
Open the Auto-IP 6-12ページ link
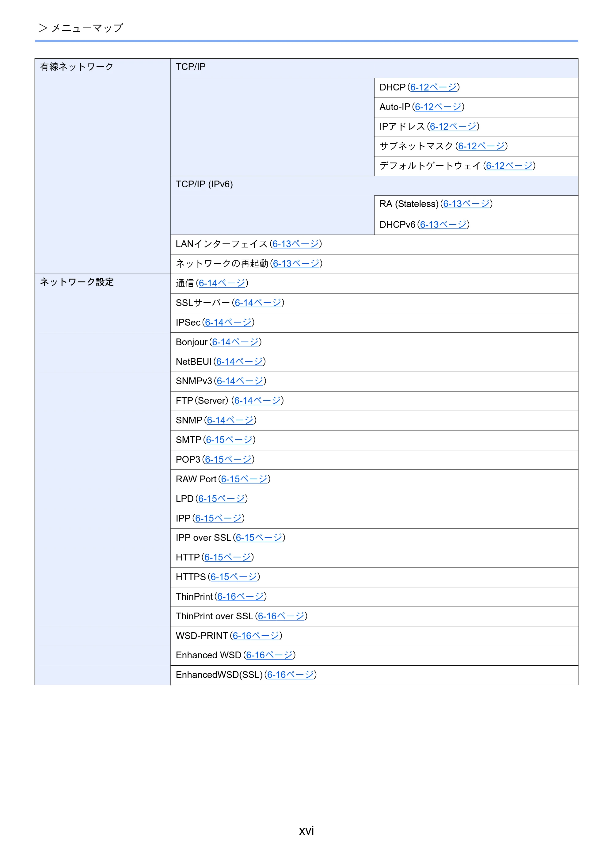coord(438,107)
